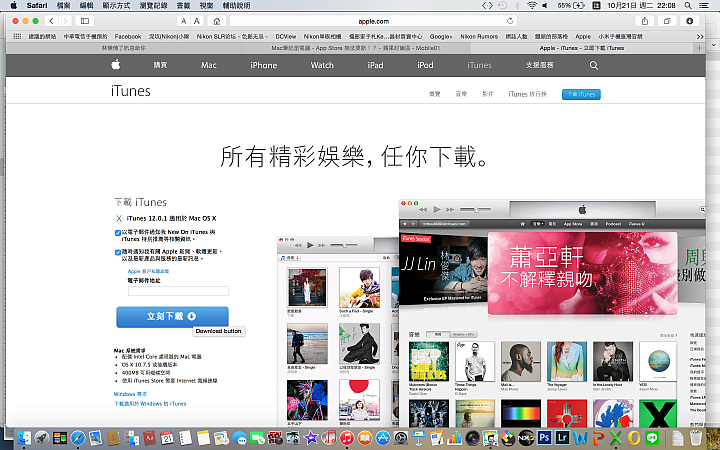Show all tabs overview button
Viewport: 720px width, 450px height.
(667, 21)
